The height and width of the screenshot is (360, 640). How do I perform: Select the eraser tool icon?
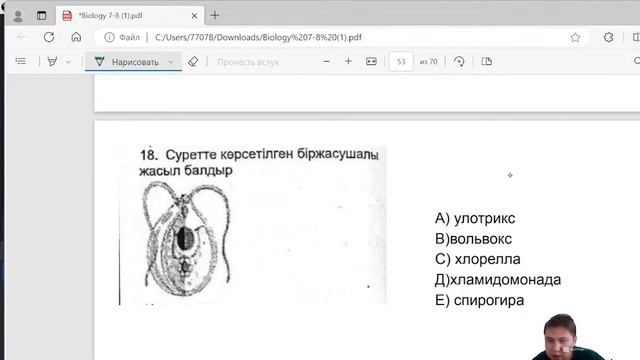point(193,62)
